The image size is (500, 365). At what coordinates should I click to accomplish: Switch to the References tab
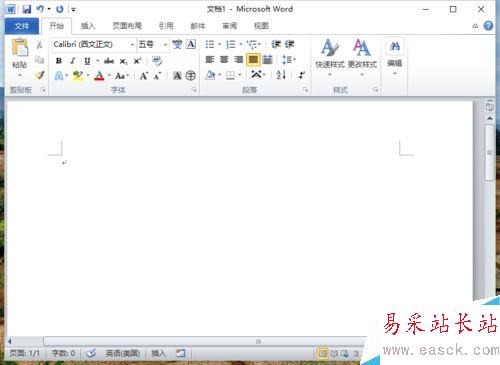(x=166, y=26)
